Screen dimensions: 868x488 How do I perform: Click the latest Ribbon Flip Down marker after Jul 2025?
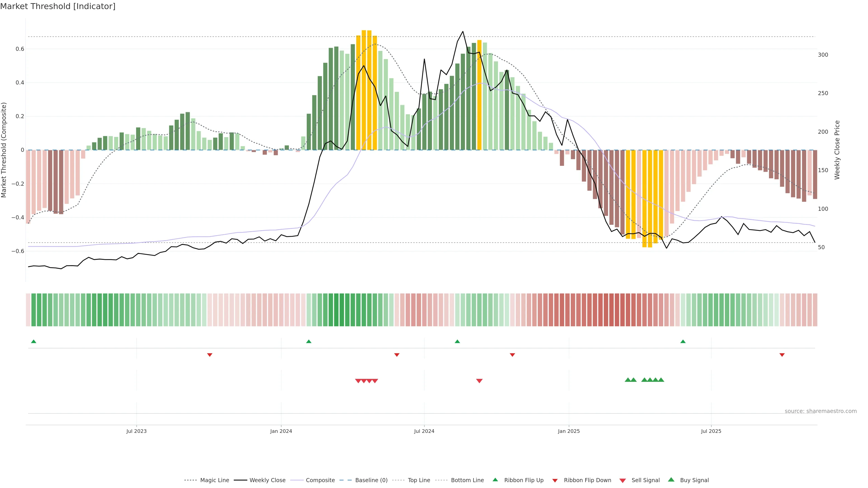click(782, 355)
